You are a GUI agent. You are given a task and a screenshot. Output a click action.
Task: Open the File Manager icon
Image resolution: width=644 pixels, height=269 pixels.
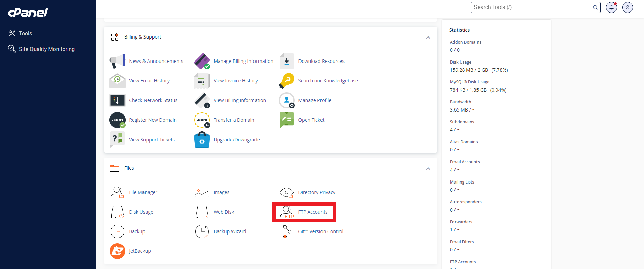tap(117, 192)
